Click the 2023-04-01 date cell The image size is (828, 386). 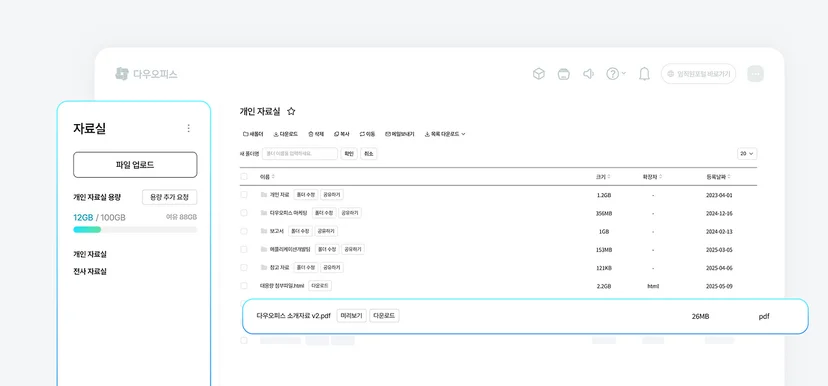(x=719, y=195)
